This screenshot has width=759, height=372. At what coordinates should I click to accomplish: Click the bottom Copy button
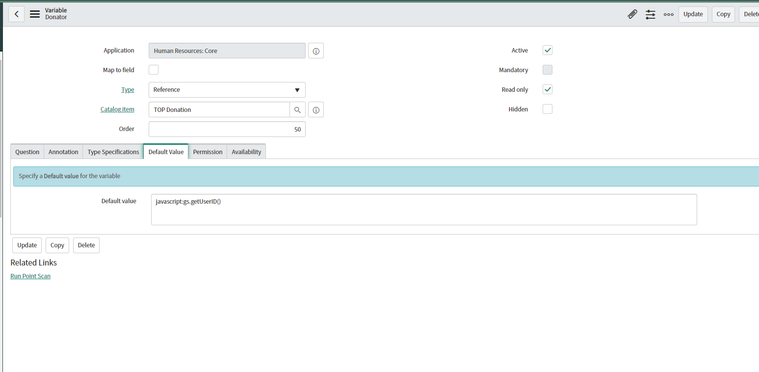[x=58, y=245]
